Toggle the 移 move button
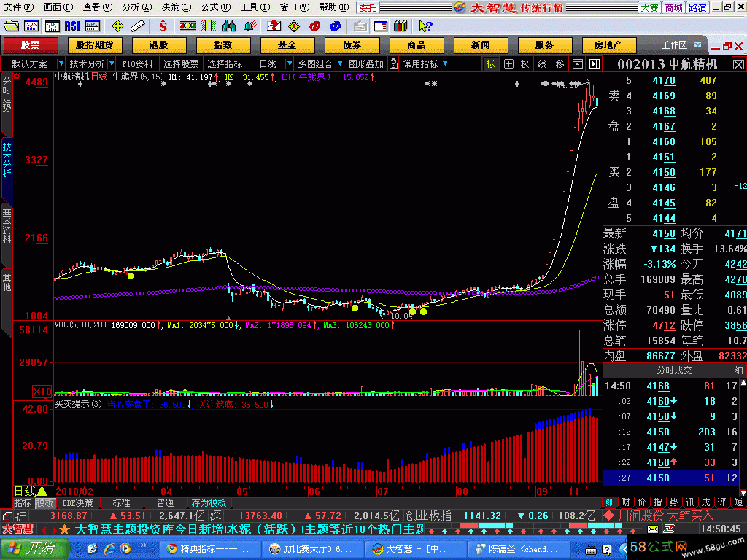The image size is (747, 560). point(560,64)
